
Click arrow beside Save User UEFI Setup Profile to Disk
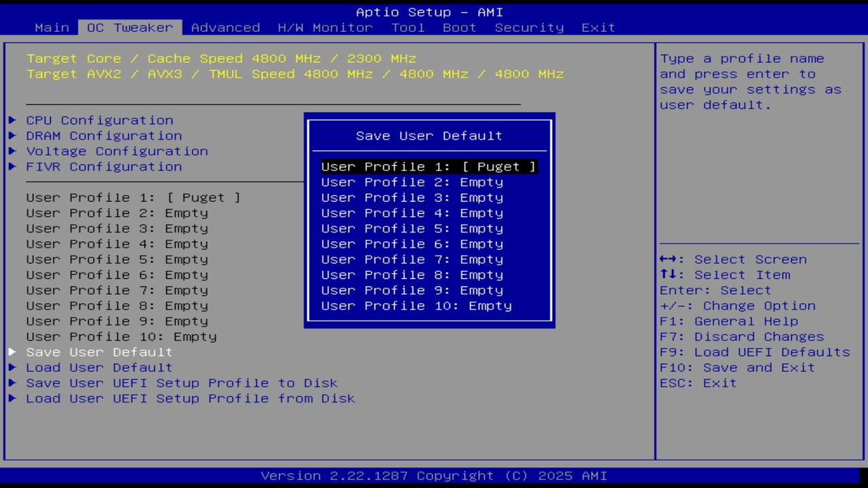click(12, 383)
